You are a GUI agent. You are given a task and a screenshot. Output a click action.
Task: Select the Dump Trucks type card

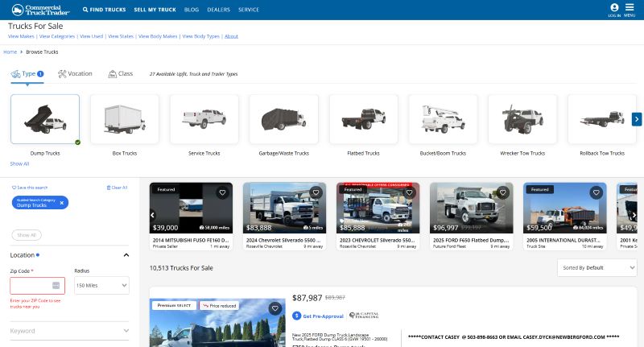tap(45, 119)
